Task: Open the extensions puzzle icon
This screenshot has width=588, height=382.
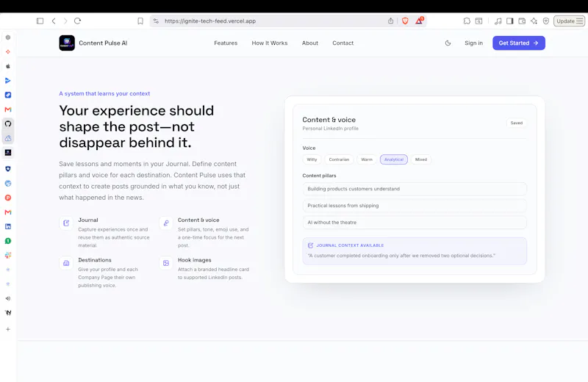Action: 467,21
